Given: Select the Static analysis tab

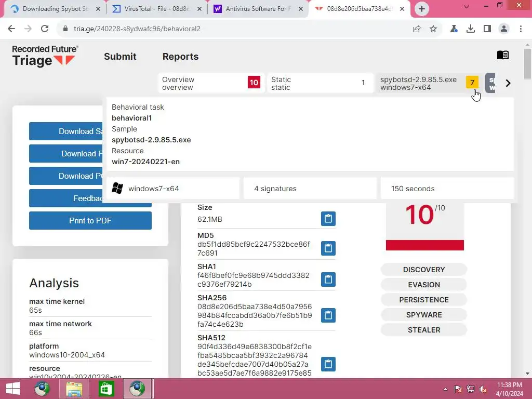Looking at the screenshot, I should [x=320, y=83].
